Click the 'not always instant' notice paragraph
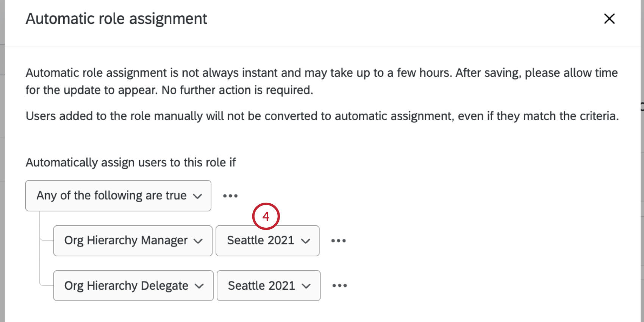Screen dimensions: 644x322 pyautogui.click(x=321, y=81)
